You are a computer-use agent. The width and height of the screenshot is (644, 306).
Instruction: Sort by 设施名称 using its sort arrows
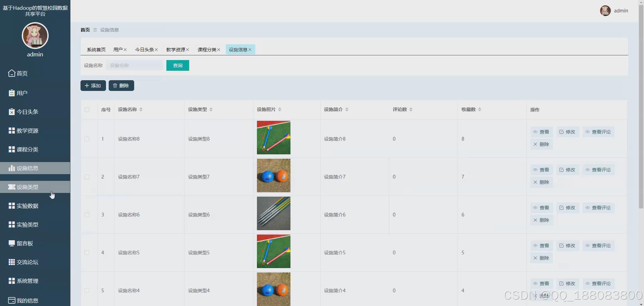pyautogui.click(x=141, y=109)
